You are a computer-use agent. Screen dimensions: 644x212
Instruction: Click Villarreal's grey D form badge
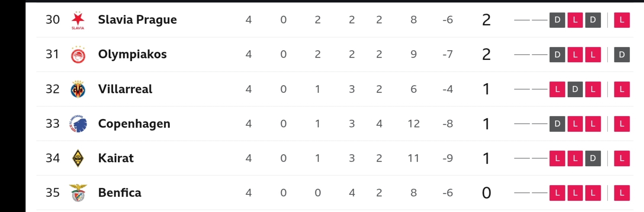[575, 89]
